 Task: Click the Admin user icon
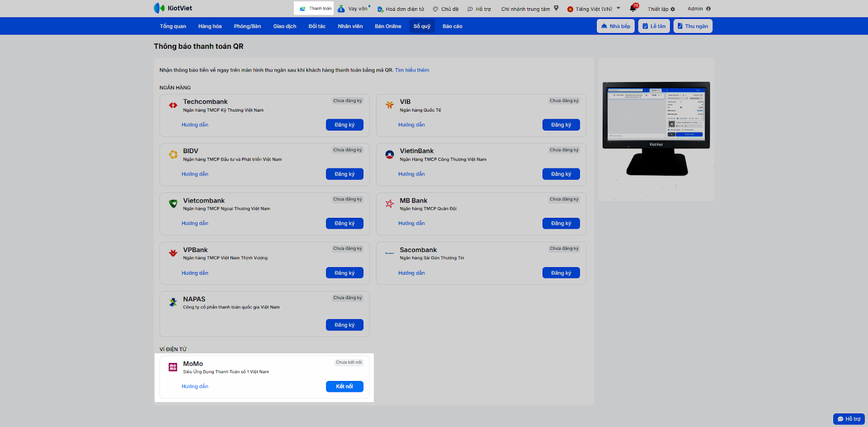click(709, 9)
